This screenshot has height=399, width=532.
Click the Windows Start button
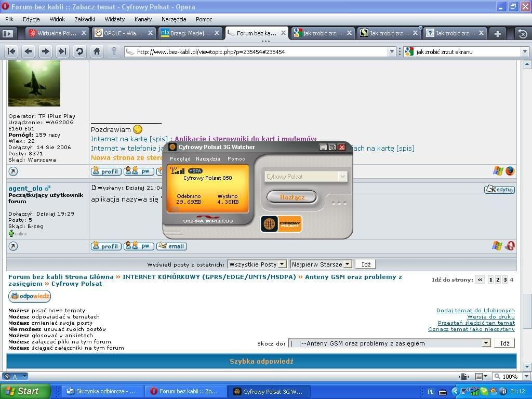tap(25, 391)
